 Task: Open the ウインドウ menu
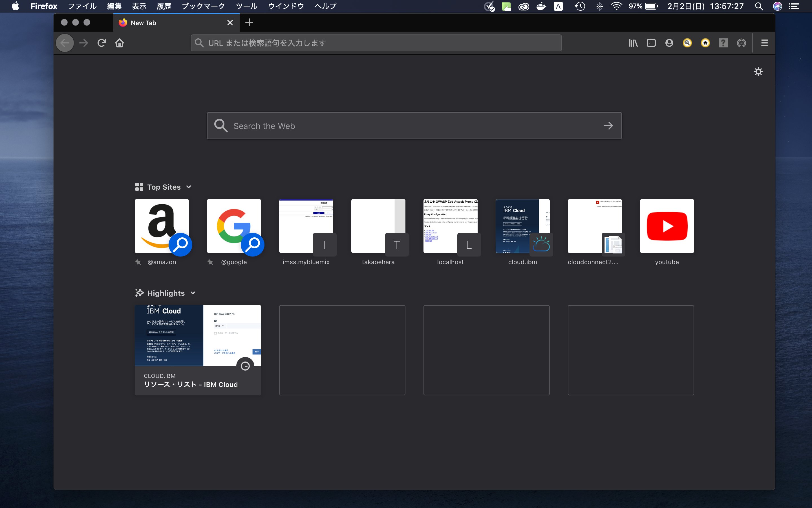[x=286, y=6]
